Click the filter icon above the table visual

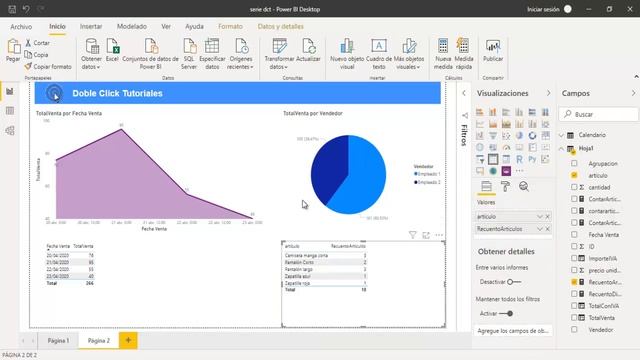pos(413,235)
